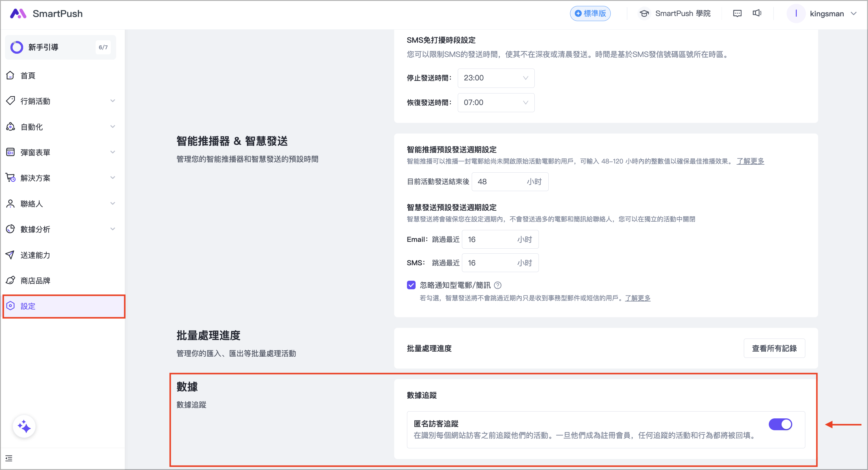Collapse sidebar using bottom menu icon
Image resolution: width=868 pixels, height=470 pixels.
tap(9, 458)
